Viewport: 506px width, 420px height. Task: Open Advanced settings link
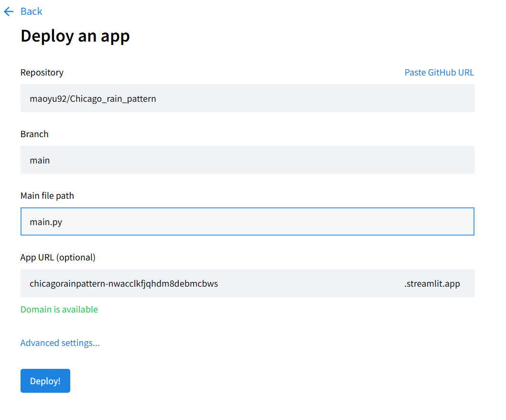pos(60,343)
